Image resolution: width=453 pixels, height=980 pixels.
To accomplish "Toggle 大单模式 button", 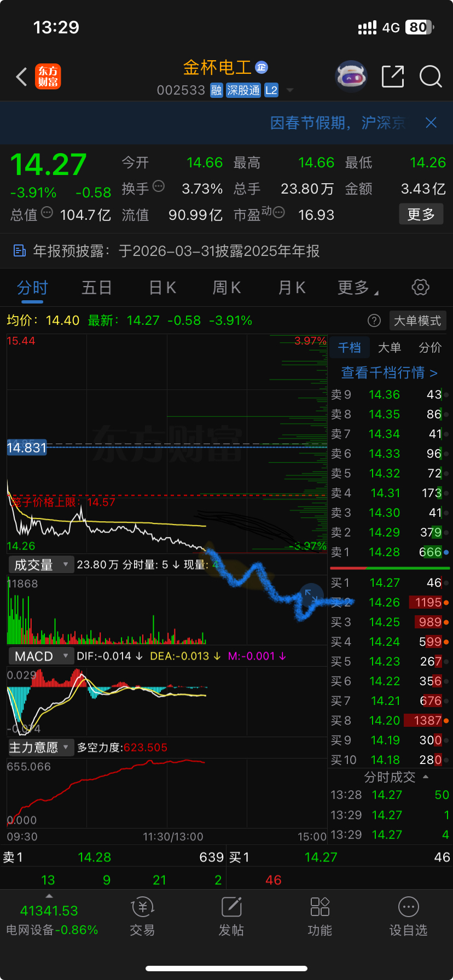I will click(x=417, y=320).
